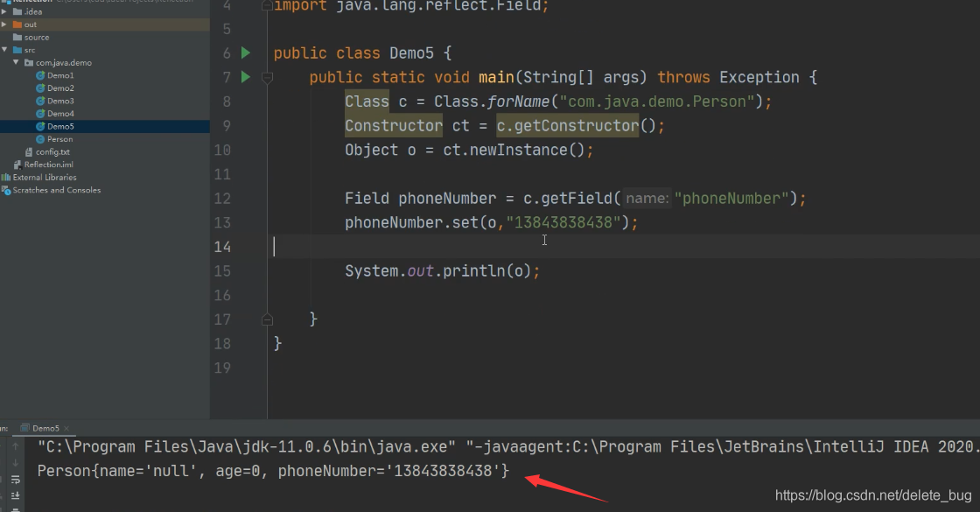The image size is (980, 512).
Task: Close the Demo5 run tab
Action: tap(66, 428)
